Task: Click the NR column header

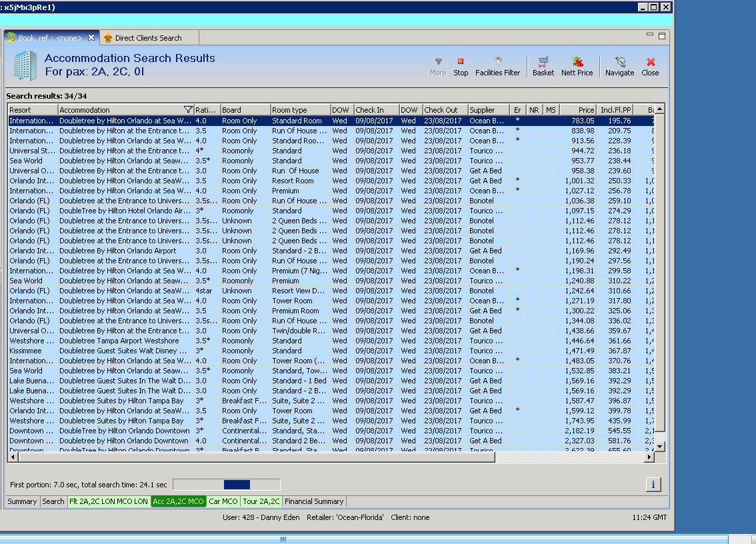Action: [x=534, y=110]
